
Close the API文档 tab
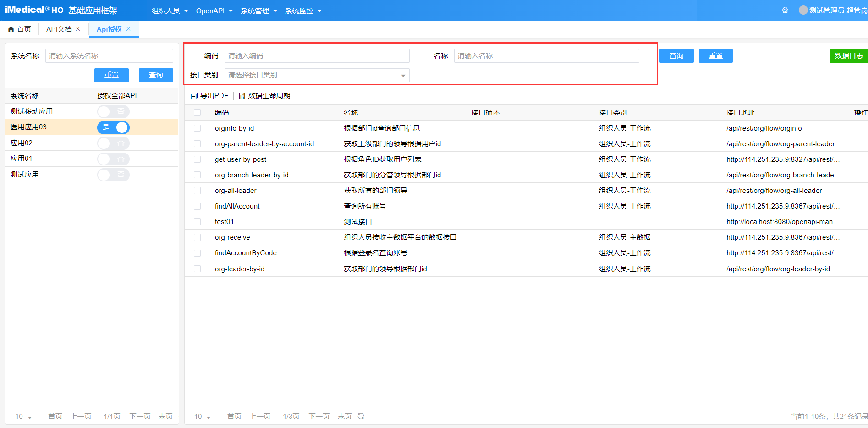[x=78, y=28]
